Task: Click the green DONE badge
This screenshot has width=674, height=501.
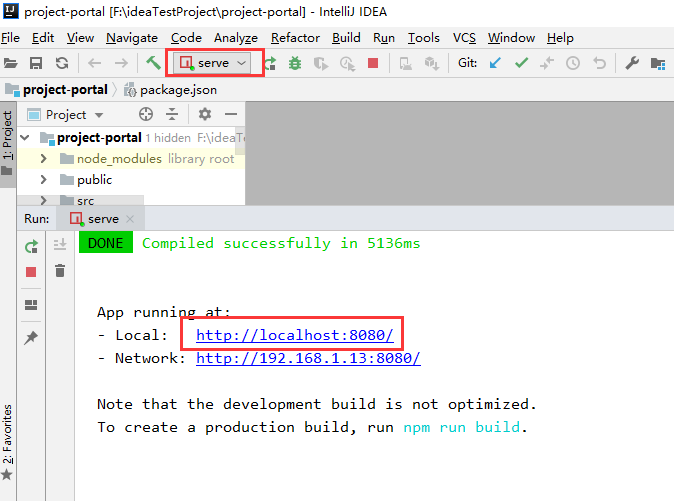Action: [106, 242]
